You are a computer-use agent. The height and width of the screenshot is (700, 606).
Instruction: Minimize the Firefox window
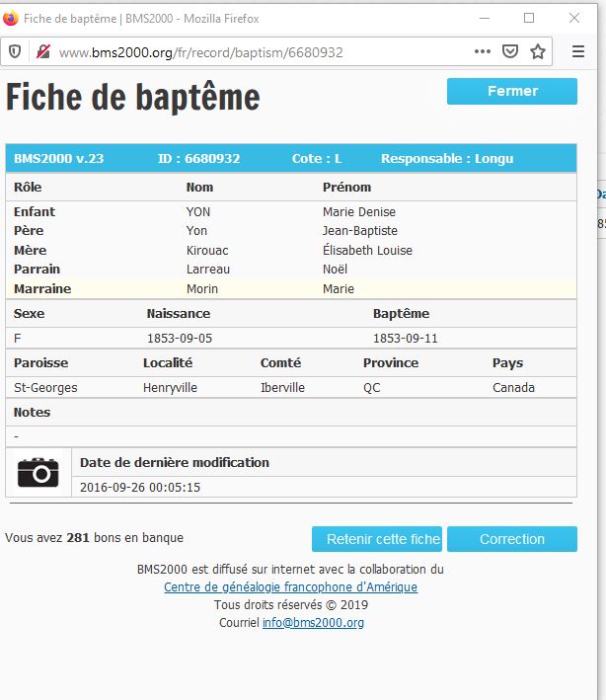pyautogui.click(x=485, y=19)
